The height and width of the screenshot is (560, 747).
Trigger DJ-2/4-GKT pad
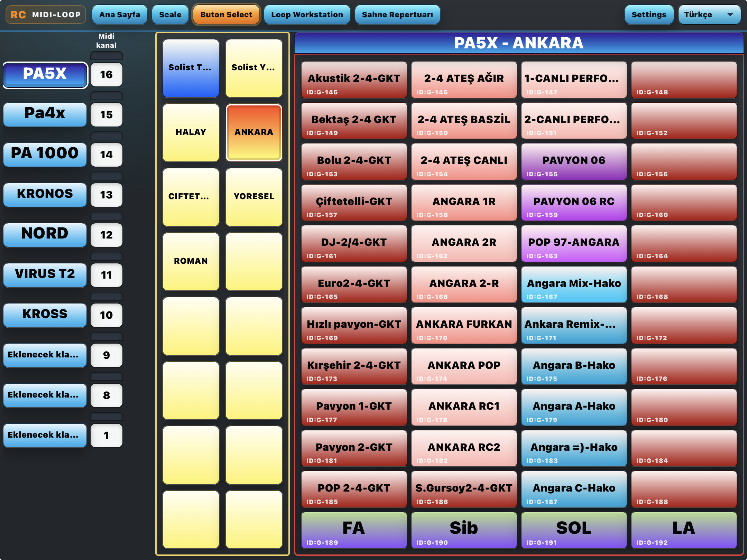click(x=354, y=244)
